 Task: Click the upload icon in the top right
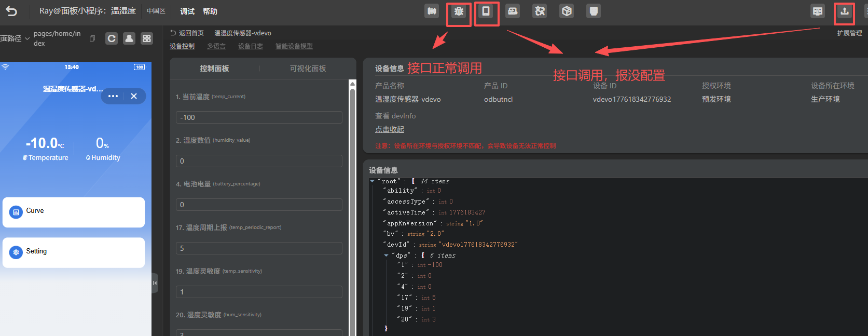click(x=845, y=11)
